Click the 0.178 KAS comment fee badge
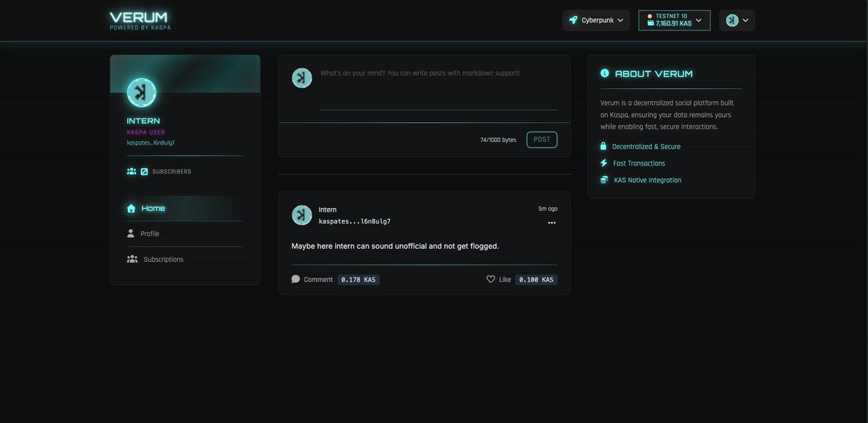This screenshot has height=423, width=868. pos(359,279)
